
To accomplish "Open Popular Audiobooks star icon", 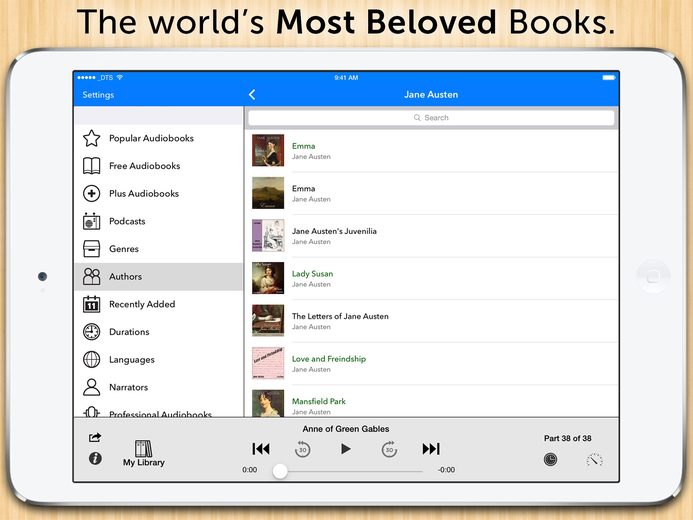I will click(x=91, y=138).
